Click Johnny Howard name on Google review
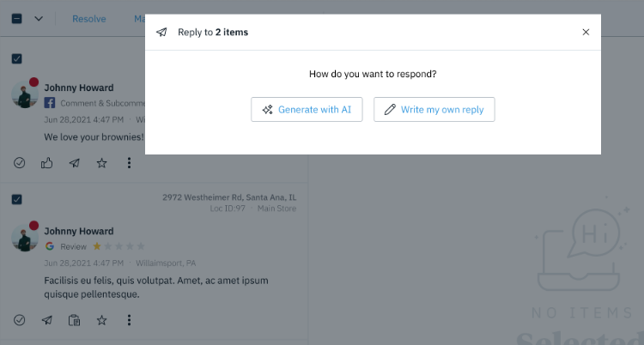This screenshot has height=345, width=644. (79, 231)
